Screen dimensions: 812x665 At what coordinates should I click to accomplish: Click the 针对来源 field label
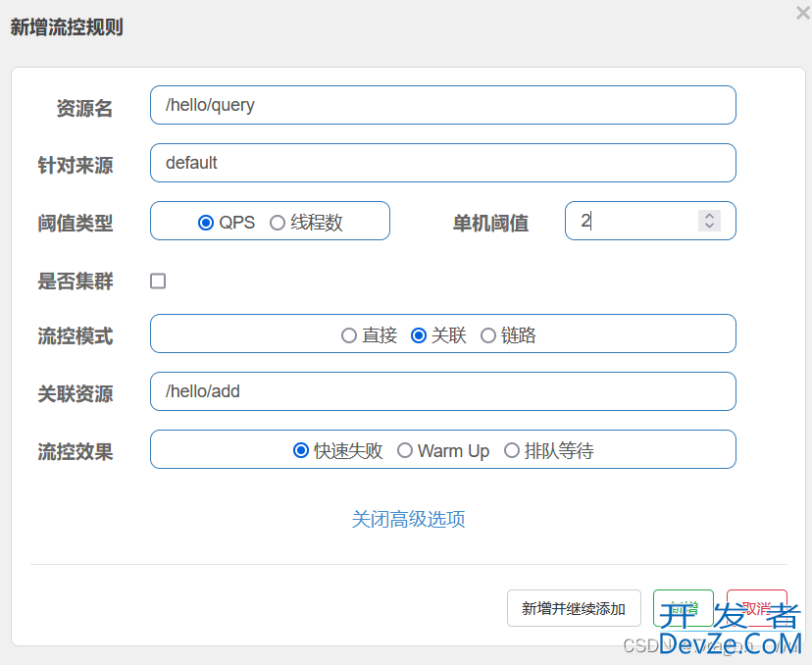coord(76,166)
